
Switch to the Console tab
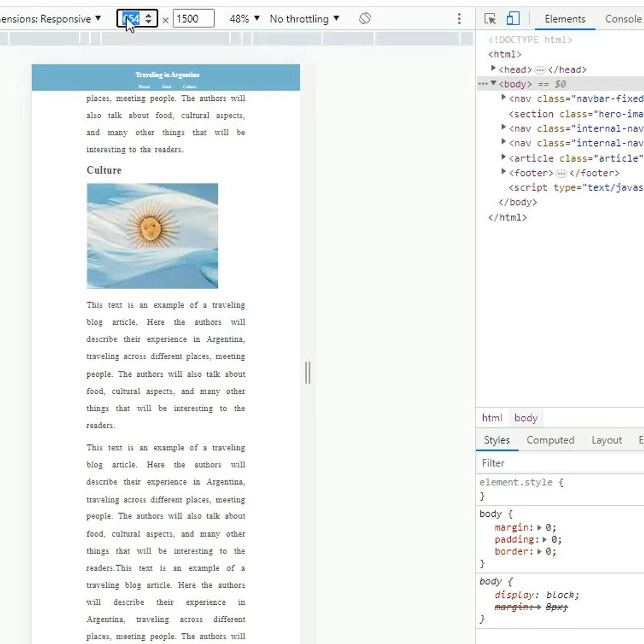coord(623,19)
